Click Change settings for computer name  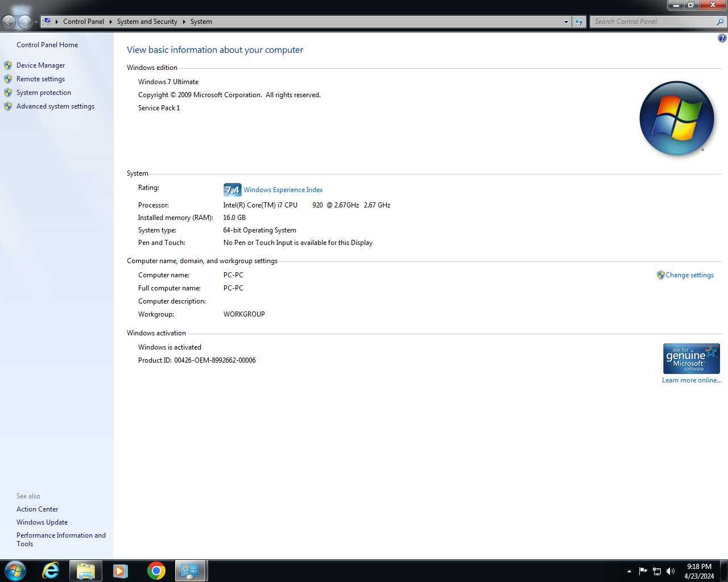689,275
